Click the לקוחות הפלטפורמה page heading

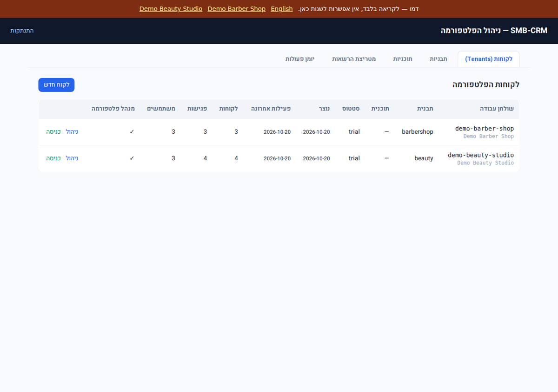(486, 85)
